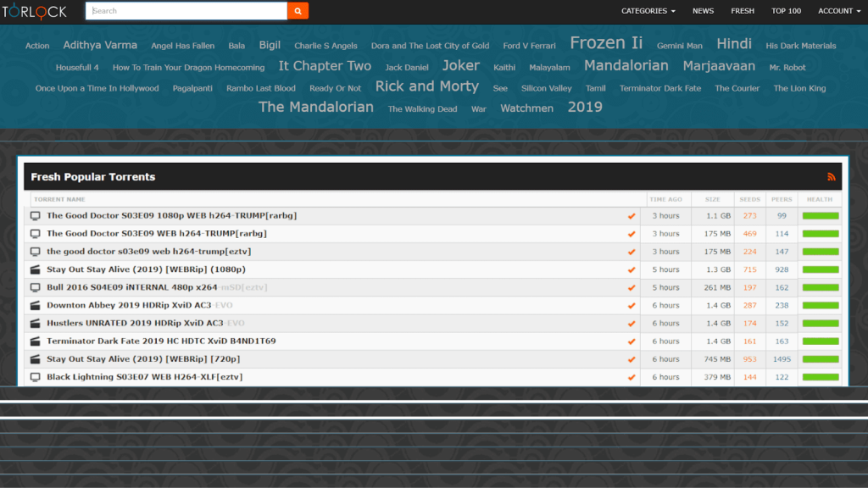Screen dimensions: 868x488
Task: Expand the ACCOUNT dropdown menu
Action: tap(839, 11)
